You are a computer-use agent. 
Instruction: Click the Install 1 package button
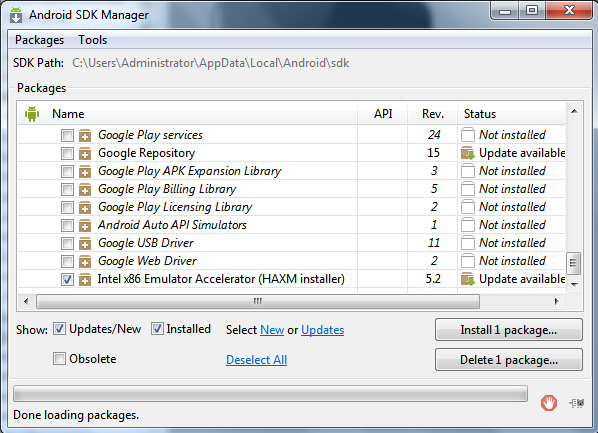(509, 330)
